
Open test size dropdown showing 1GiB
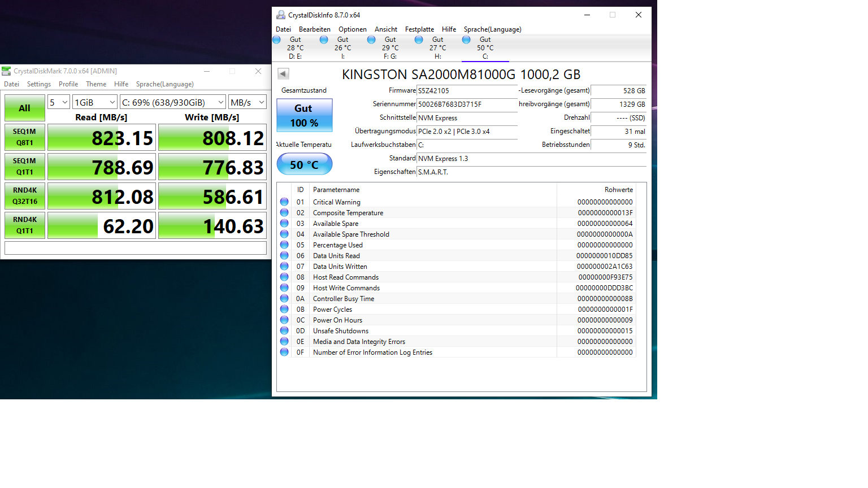(95, 102)
